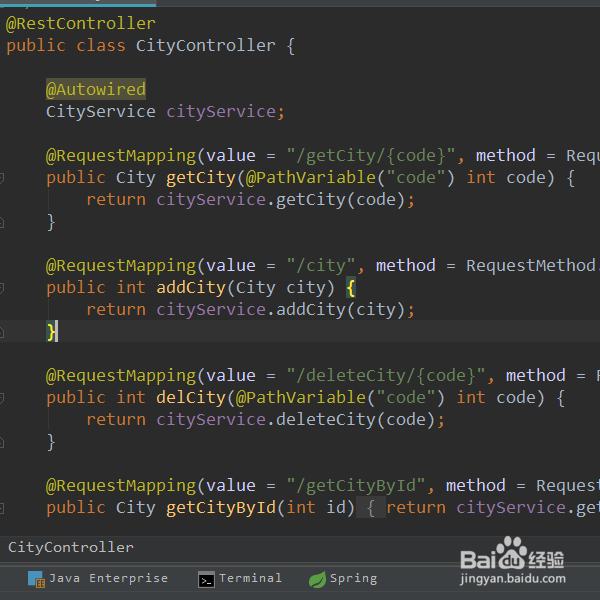Click the highlighted closing brace at the caret

(x=51, y=331)
